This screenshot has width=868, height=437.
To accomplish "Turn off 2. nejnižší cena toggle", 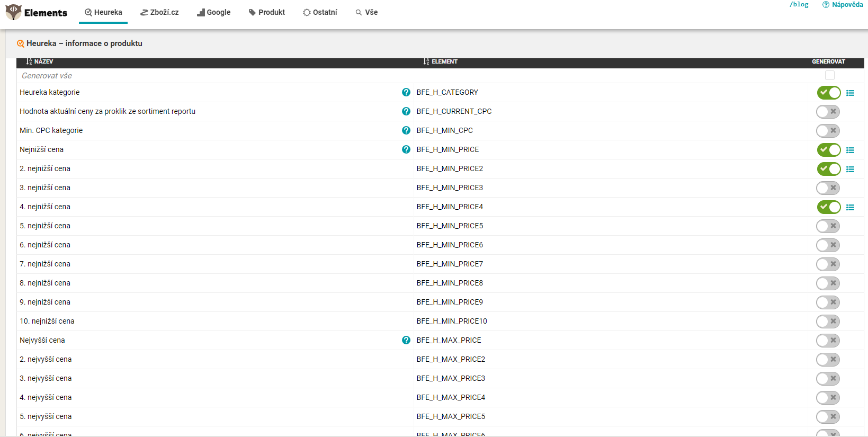I will 829,169.
